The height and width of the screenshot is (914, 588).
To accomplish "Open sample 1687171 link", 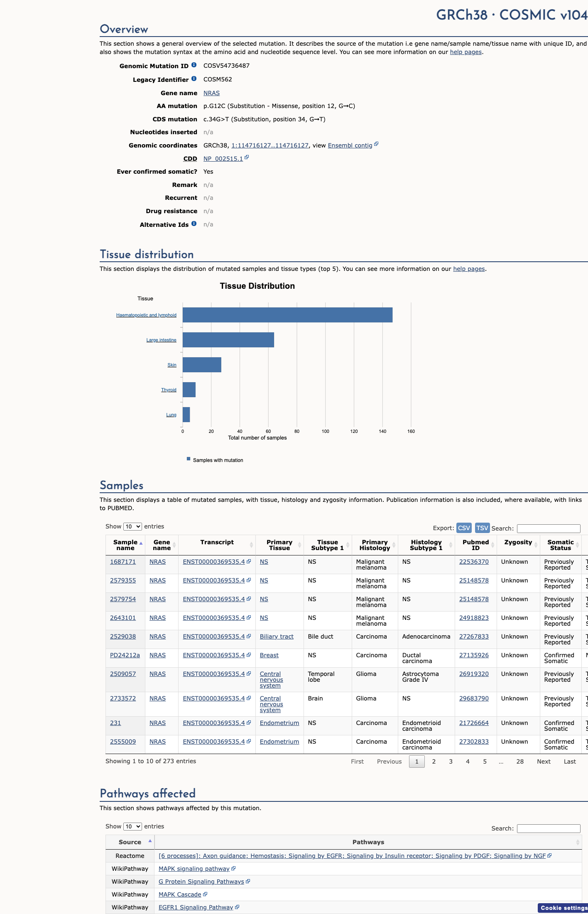I will point(123,562).
